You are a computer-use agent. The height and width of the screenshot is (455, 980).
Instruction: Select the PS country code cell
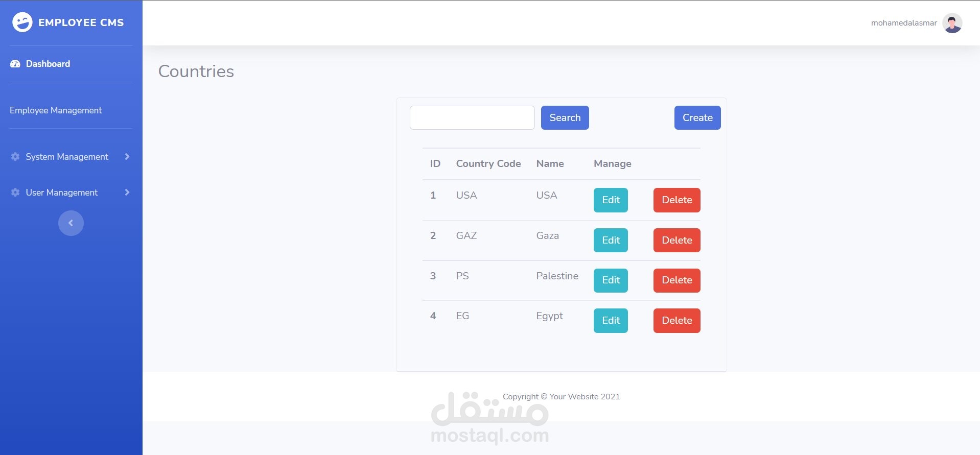pos(462,276)
